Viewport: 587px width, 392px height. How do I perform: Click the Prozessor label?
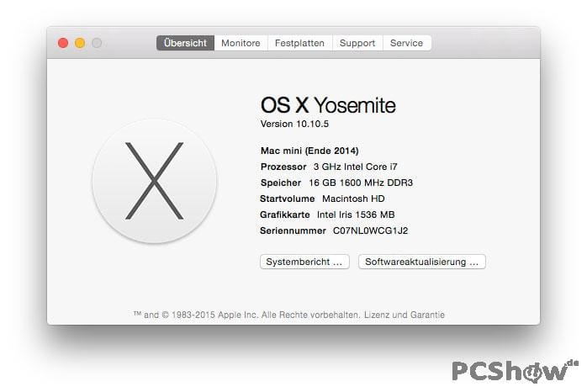[x=283, y=167]
